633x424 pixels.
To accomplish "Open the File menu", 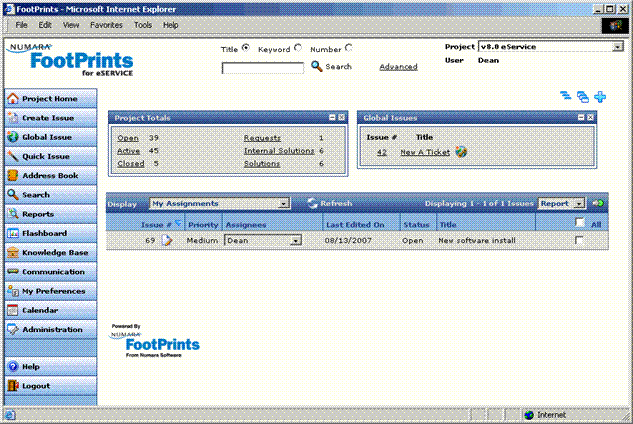I will (x=21, y=25).
